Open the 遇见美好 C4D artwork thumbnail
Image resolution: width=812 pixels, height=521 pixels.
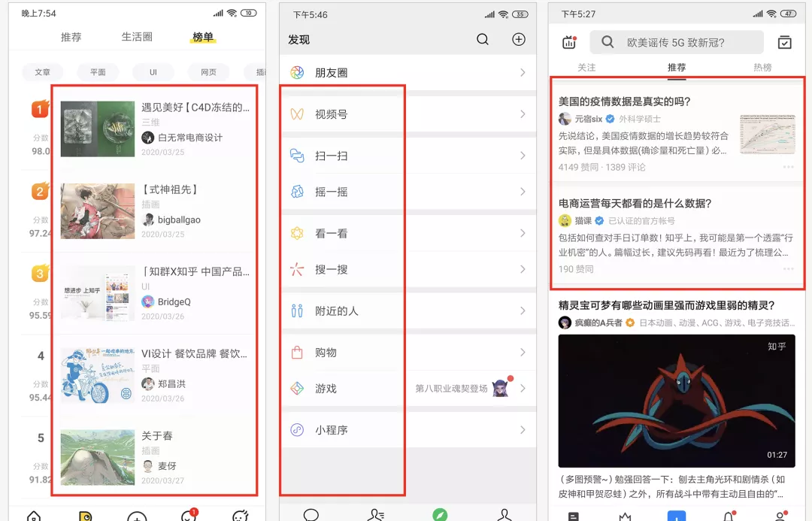pyautogui.click(x=97, y=129)
